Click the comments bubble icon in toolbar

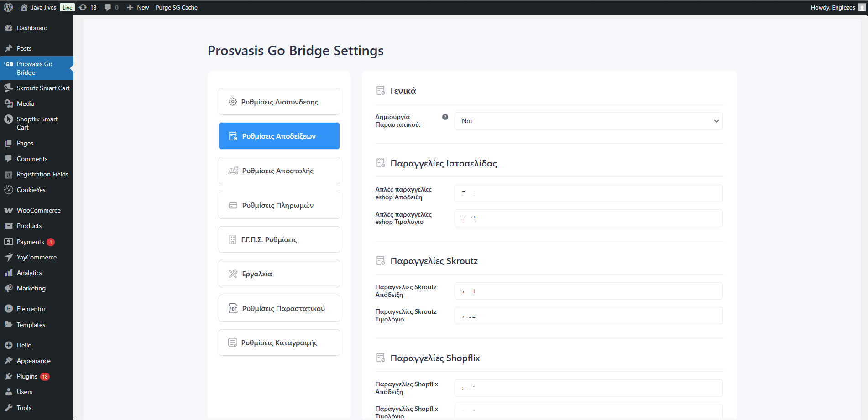point(108,7)
